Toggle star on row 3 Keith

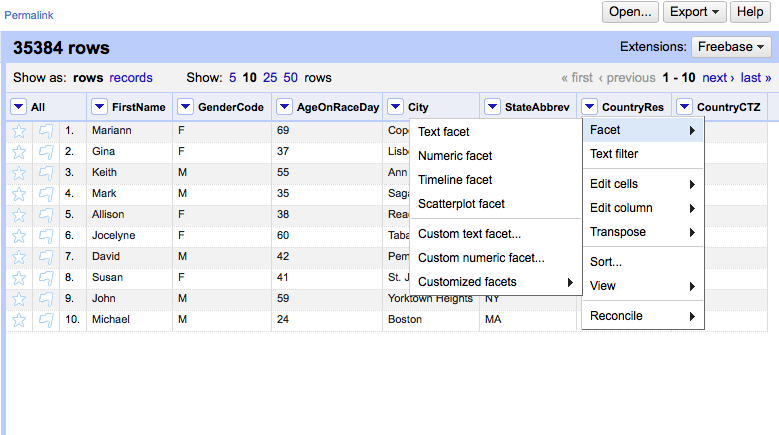(x=19, y=173)
